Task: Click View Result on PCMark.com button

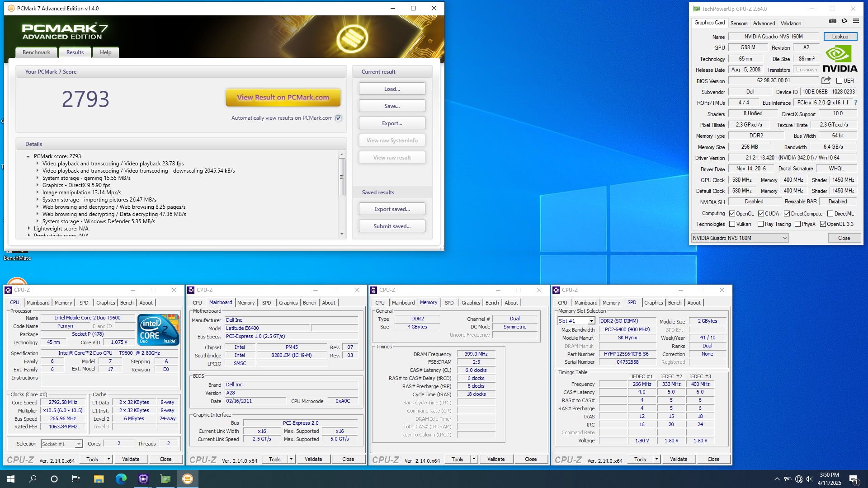Action: click(x=283, y=97)
